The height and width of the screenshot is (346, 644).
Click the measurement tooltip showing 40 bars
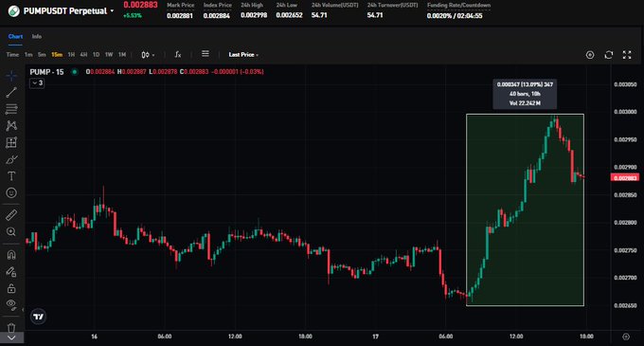525,94
